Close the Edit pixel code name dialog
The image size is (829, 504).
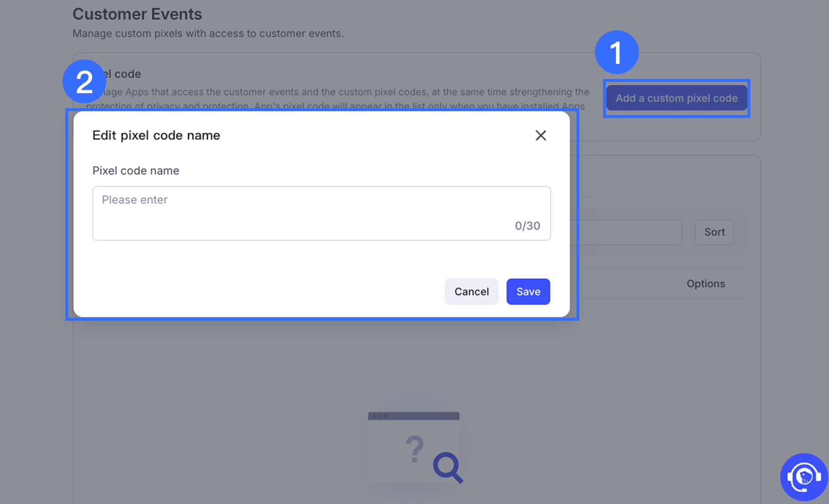coord(540,136)
